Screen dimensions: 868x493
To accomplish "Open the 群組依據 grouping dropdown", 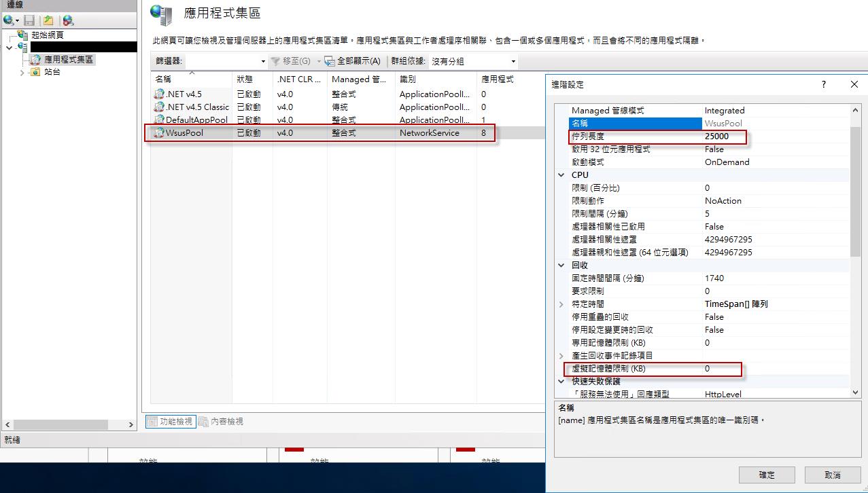I will tap(513, 61).
